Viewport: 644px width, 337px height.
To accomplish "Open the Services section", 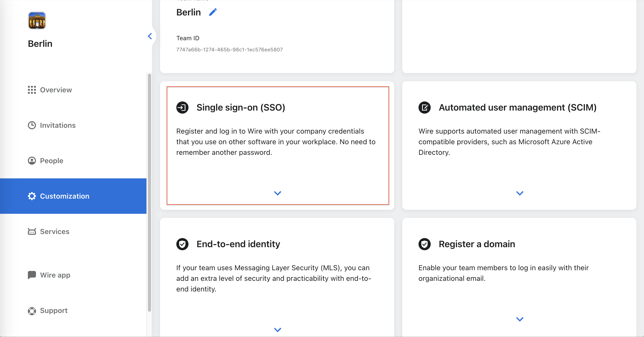I will 73,231.
